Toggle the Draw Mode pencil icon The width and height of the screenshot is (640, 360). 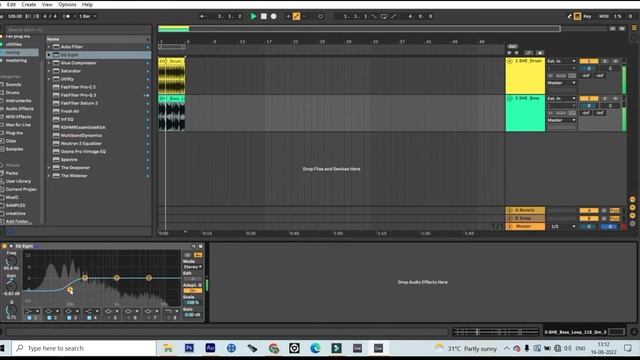tap(569, 16)
